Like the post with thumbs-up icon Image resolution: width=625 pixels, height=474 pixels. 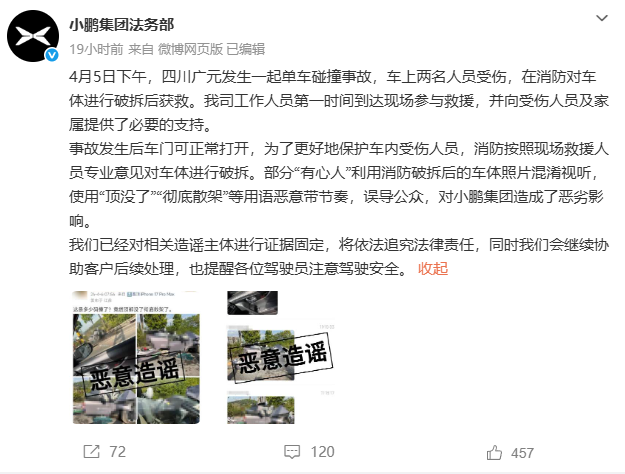click(494, 453)
